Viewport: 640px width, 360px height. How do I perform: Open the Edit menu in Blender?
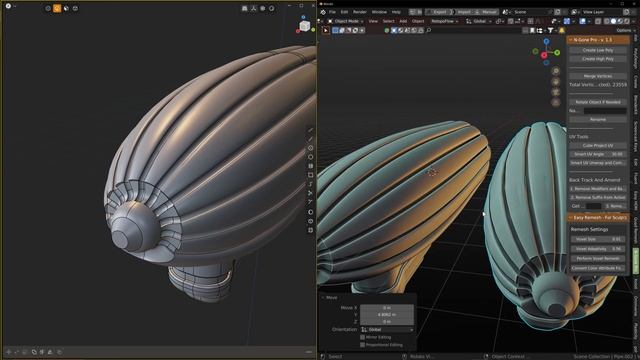[x=344, y=12]
